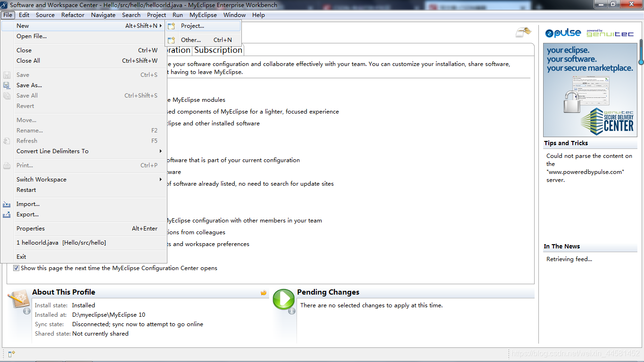Switch to the Subscription tab

pos(218,50)
